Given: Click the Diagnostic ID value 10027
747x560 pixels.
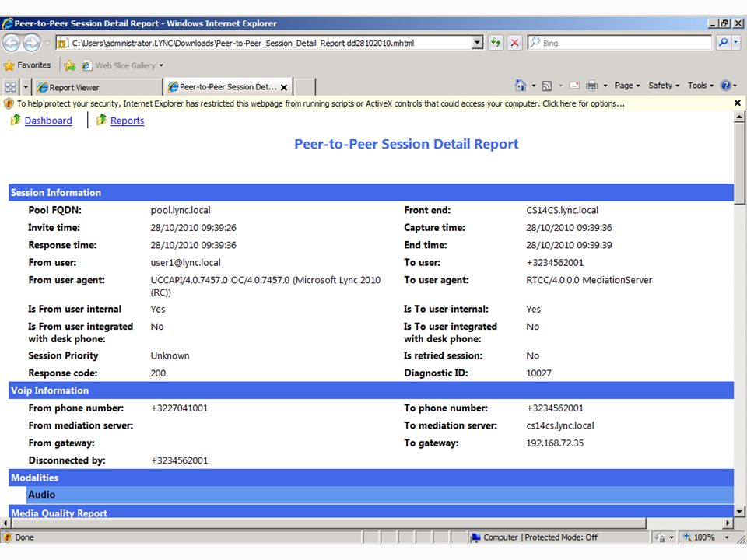Looking at the screenshot, I should tap(538, 373).
